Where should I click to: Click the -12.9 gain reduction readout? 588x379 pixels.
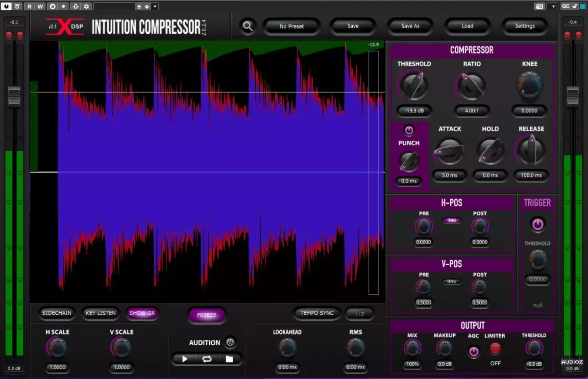click(x=374, y=45)
